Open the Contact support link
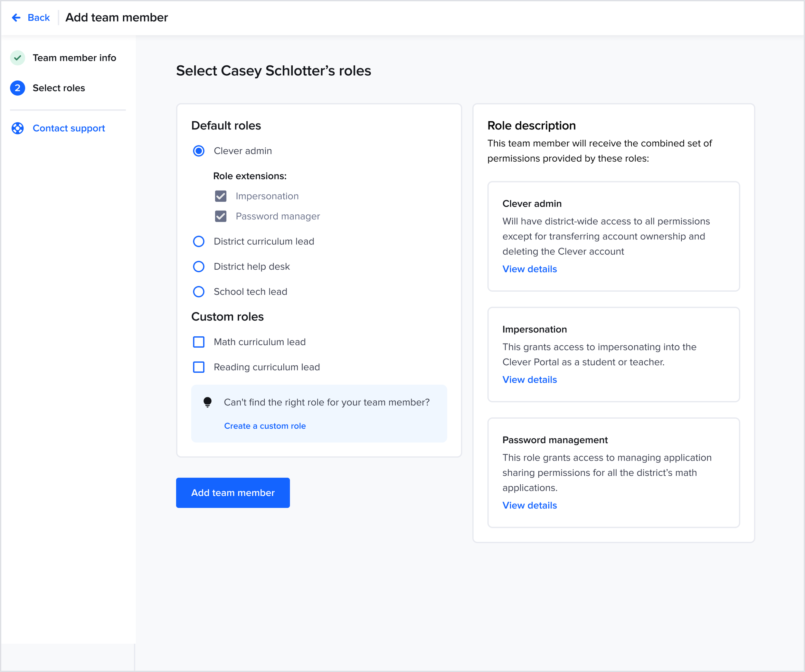This screenshot has height=672, width=805. [69, 128]
